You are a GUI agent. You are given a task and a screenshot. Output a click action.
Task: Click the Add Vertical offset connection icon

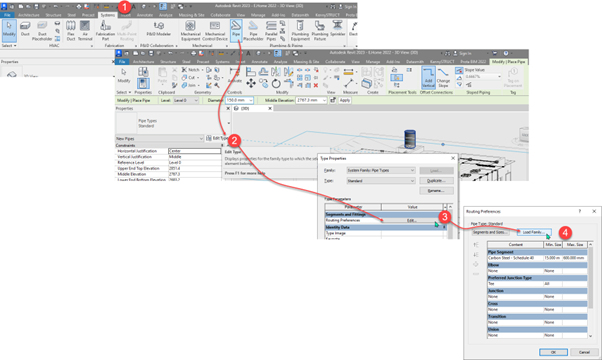point(428,78)
